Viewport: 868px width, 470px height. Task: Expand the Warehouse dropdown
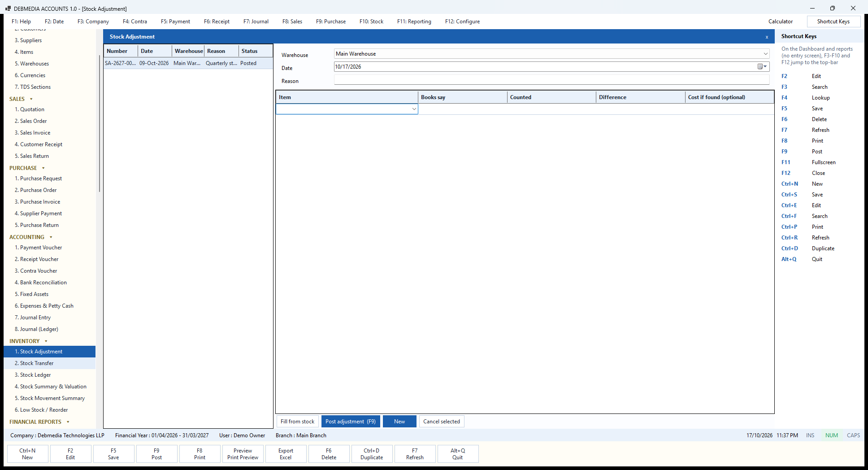765,54
